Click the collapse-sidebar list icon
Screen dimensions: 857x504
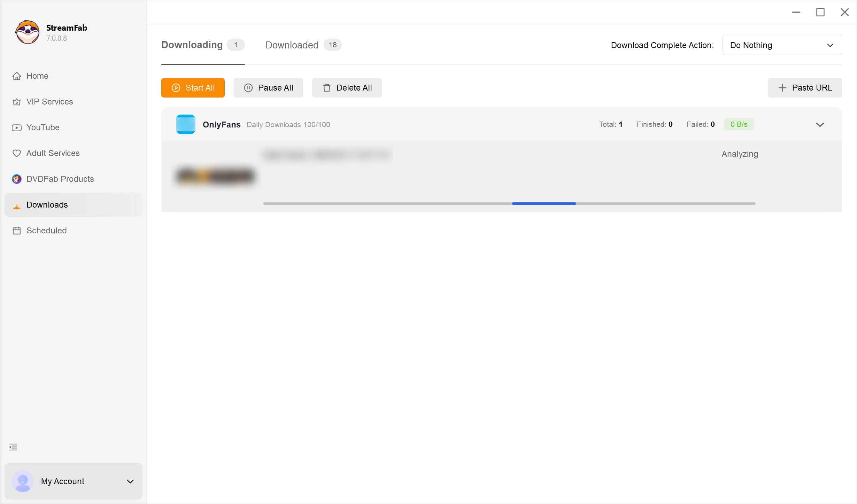point(13,447)
